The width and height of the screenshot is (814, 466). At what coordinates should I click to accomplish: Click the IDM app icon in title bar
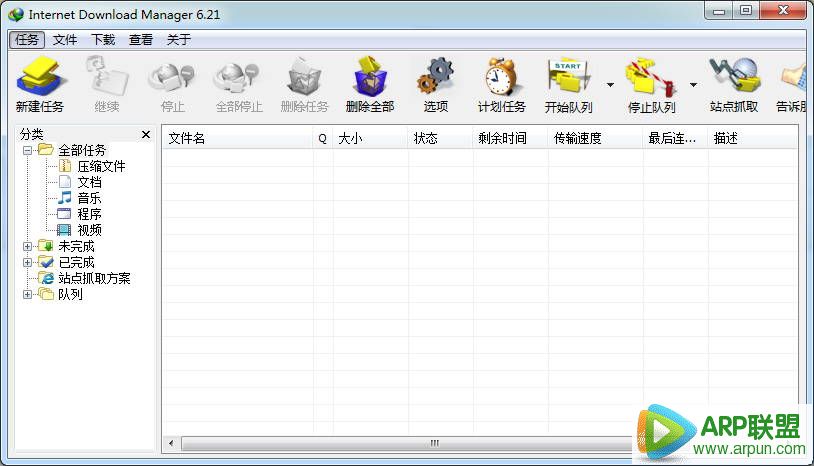point(16,15)
